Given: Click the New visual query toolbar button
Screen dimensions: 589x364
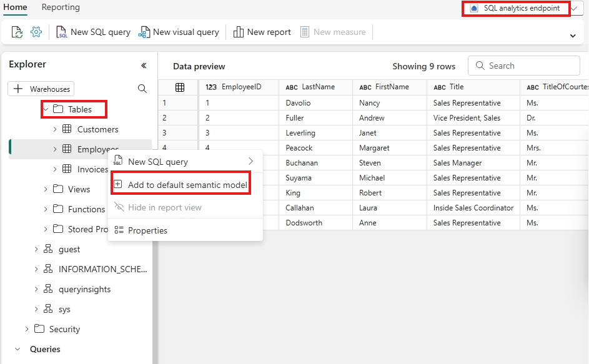Looking at the screenshot, I should (x=179, y=32).
